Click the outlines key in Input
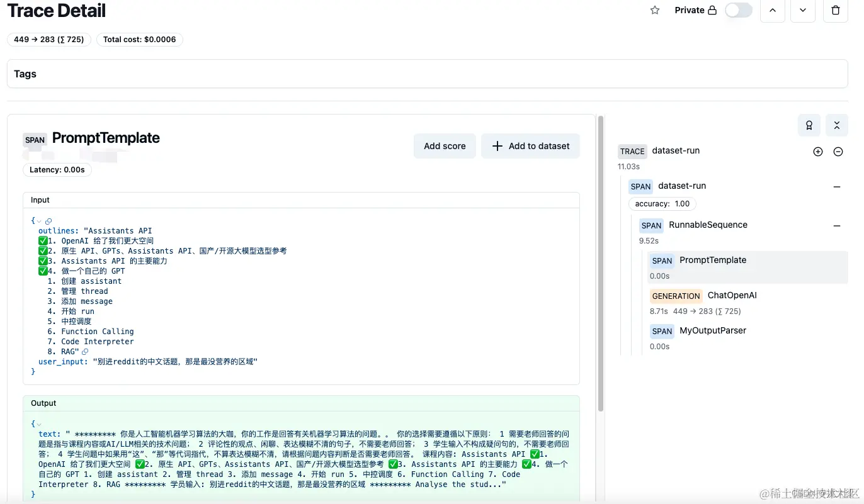 [57, 231]
